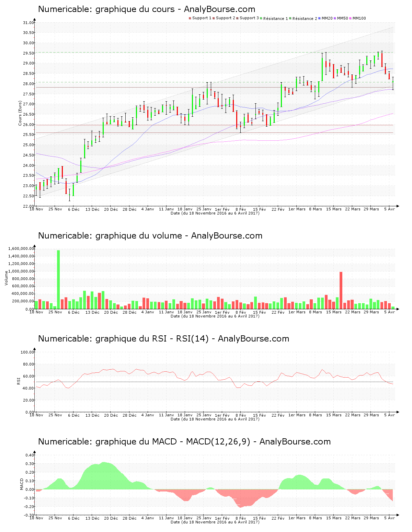412x532 pixels.
Task: Click the MM20 legend color swatch
Action: pyautogui.click(x=320, y=18)
